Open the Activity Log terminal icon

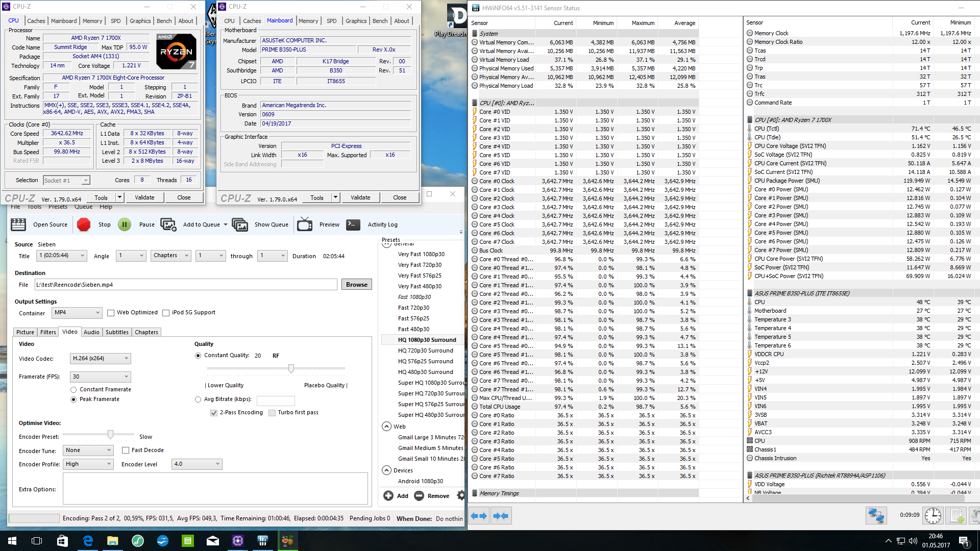tap(353, 224)
